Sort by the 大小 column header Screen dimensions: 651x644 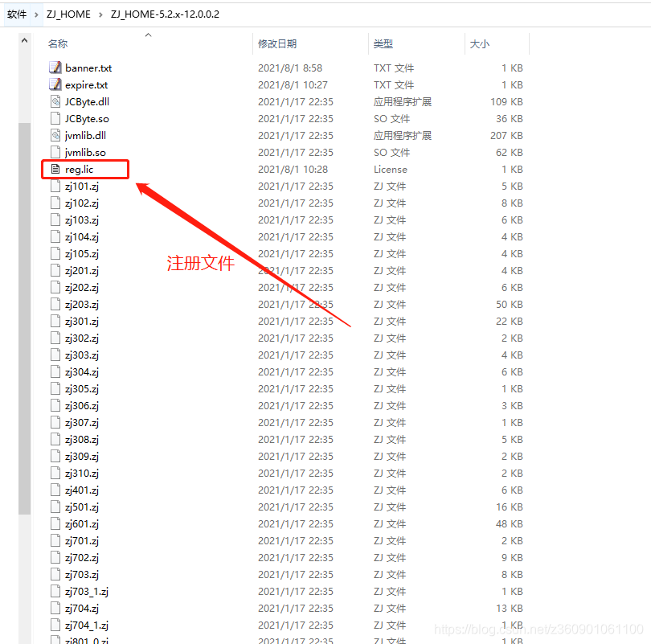point(480,43)
